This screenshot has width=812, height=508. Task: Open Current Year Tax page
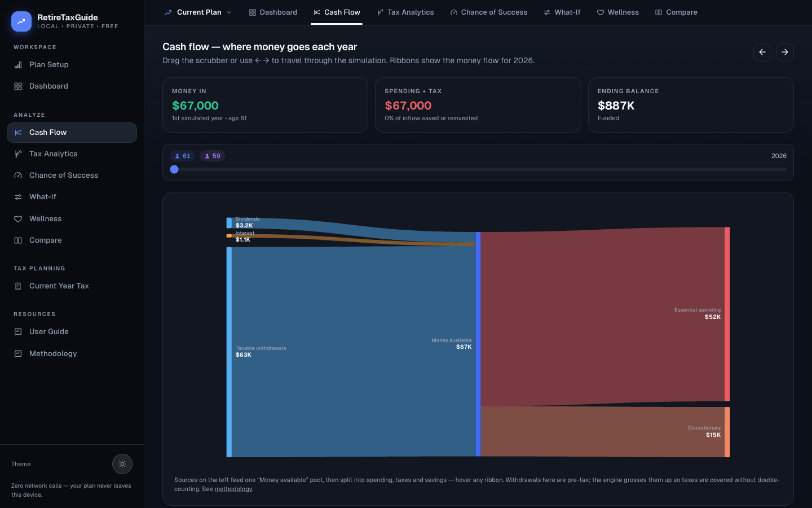pos(72,286)
